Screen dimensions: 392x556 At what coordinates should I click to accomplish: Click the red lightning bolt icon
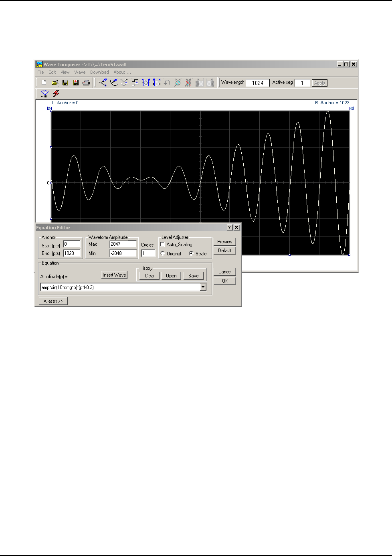56,94
